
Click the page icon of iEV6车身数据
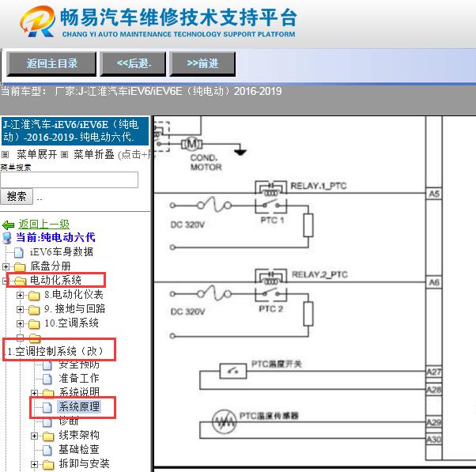[19, 252]
